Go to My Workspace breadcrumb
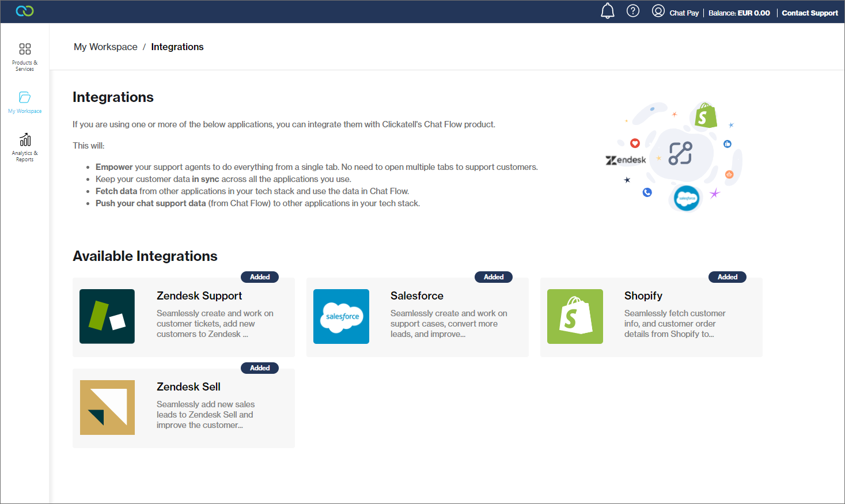This screenshot has width=845, height=504. (x=105, y=47)
